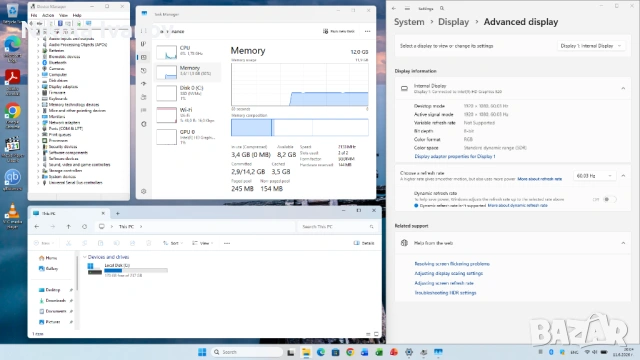Viewport: 640px width, 360px height.
Task: Click Settings search magnifier icon
Action: 442,8
